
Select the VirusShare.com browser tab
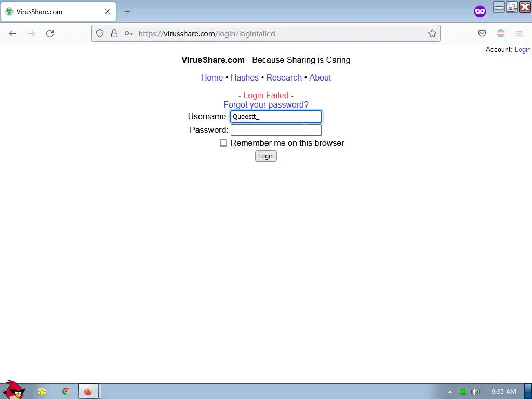(58, 11)
